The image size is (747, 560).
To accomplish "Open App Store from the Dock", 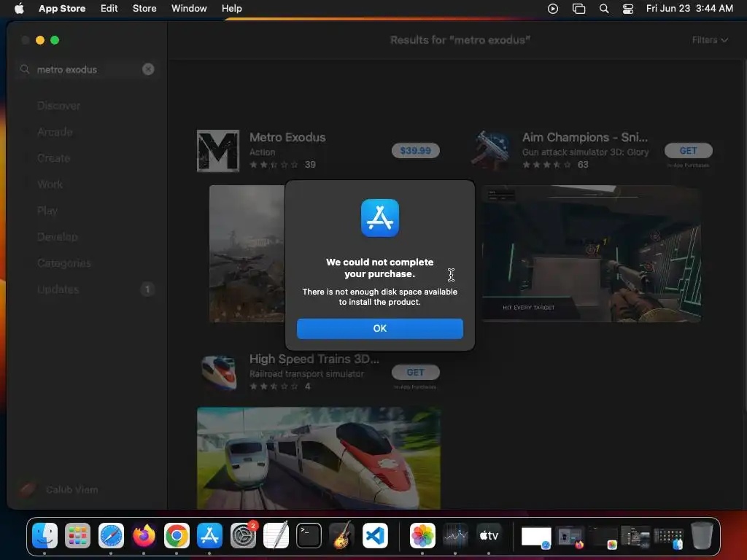I will click(x=209, y=536).
